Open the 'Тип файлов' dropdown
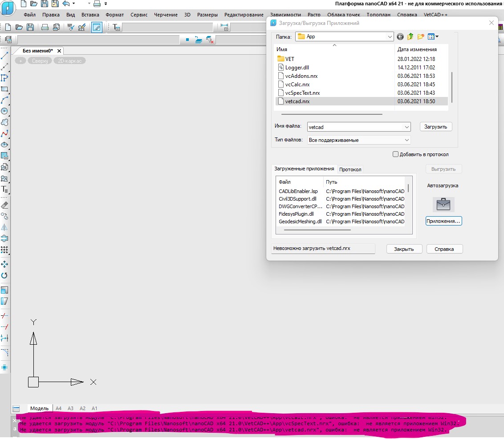The width and height of the screenshot is (504, 439). click(x=406, y=140)
